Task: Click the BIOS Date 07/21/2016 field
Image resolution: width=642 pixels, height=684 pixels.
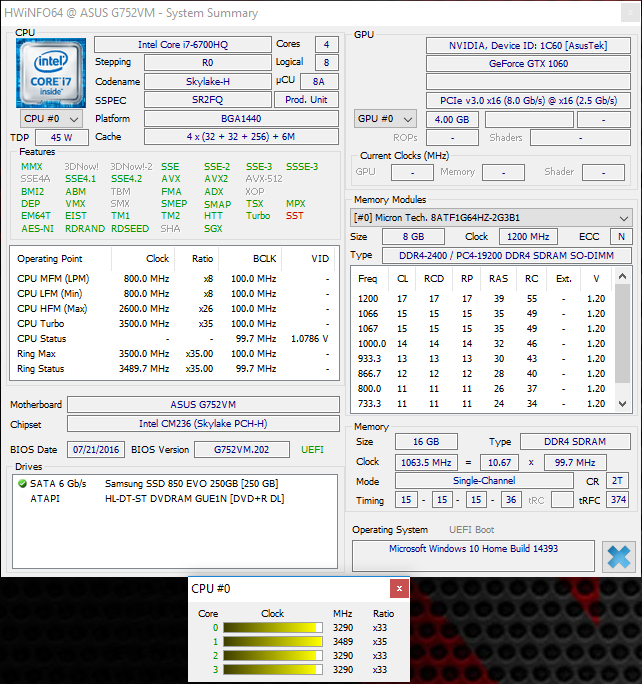Action: (x=96, y=450)
